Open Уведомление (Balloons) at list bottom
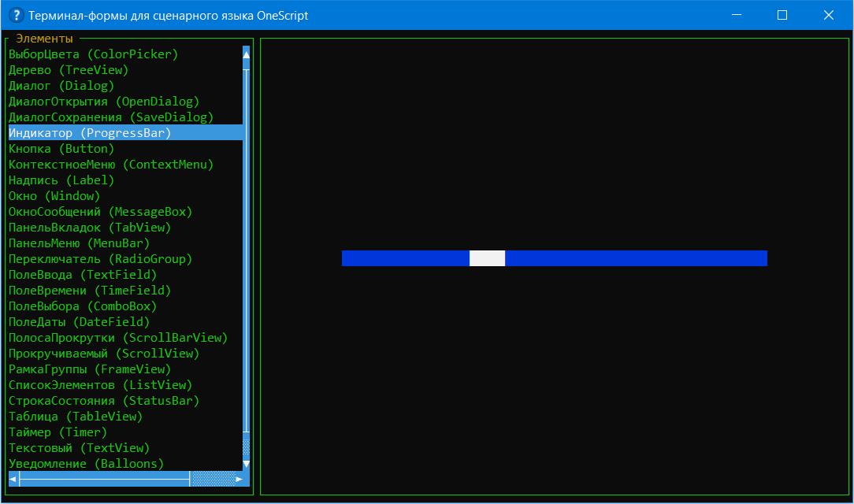Screen dimensions: 854x504 86,464
